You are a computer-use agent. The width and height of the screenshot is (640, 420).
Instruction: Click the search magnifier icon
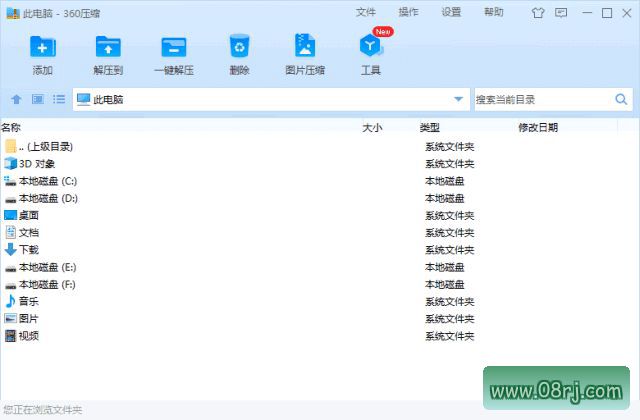pos(621,99)
